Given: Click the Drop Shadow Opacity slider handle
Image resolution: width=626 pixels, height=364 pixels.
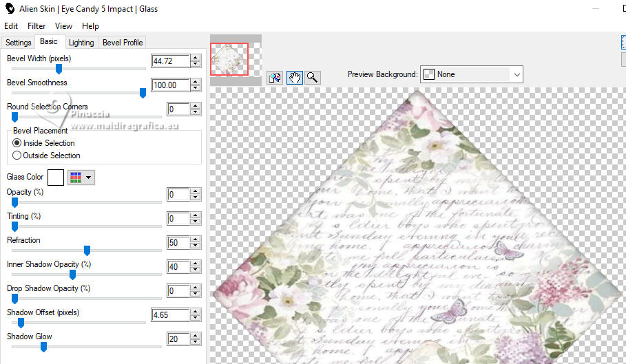Looking at the screenshot, I should click(14, 299).
